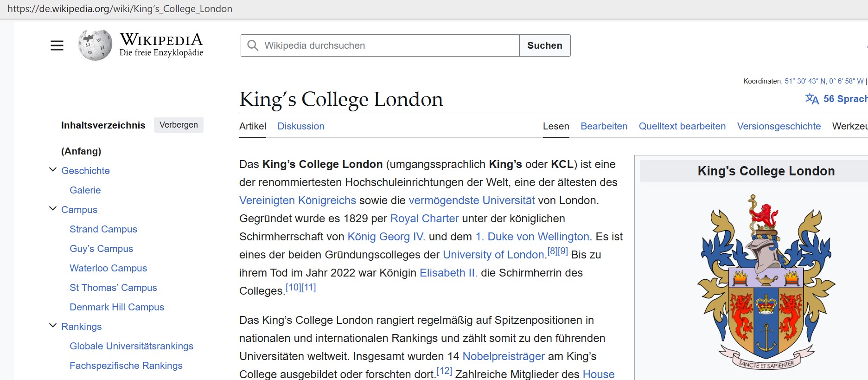Go to Geschichte section in contents
The height and width of the screenshot is (380, 868).
(85, 171)
